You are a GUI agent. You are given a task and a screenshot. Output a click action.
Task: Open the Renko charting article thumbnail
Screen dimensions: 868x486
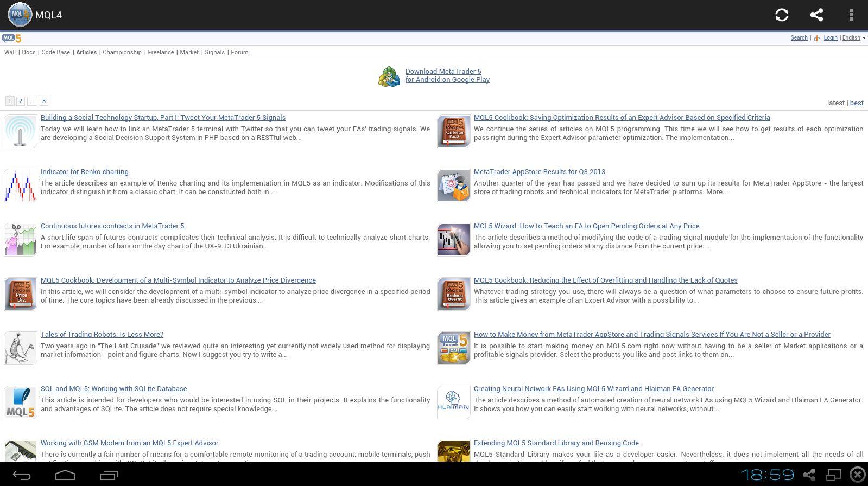point(21,186)
